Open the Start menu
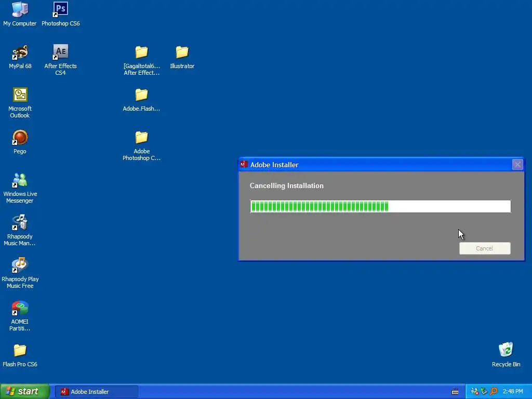Image resolution: width=532 pixels, height=399 pixels. pos(25,391)
